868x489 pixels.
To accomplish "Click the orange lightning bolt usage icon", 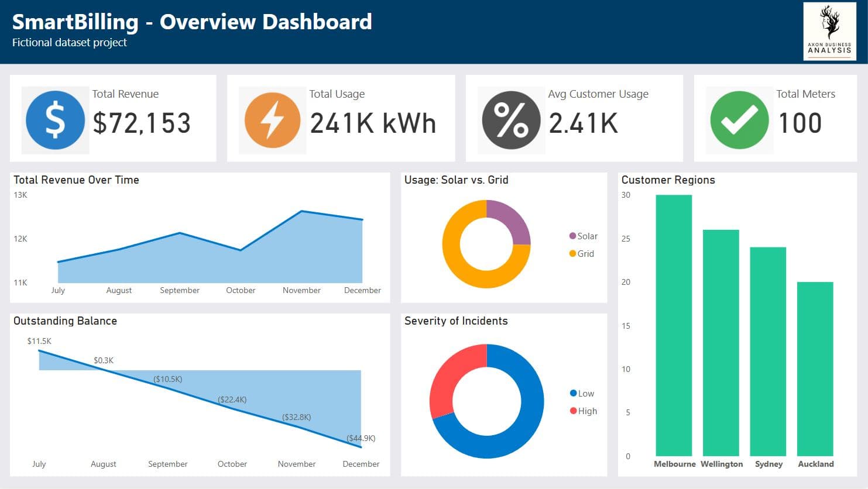I will [273, 120].
